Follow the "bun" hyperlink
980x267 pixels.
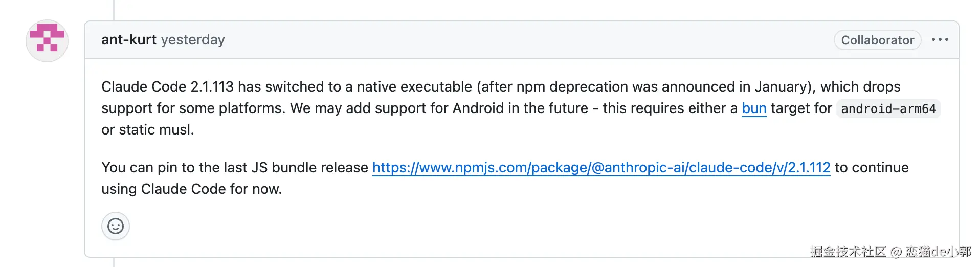tap(754, 108)
